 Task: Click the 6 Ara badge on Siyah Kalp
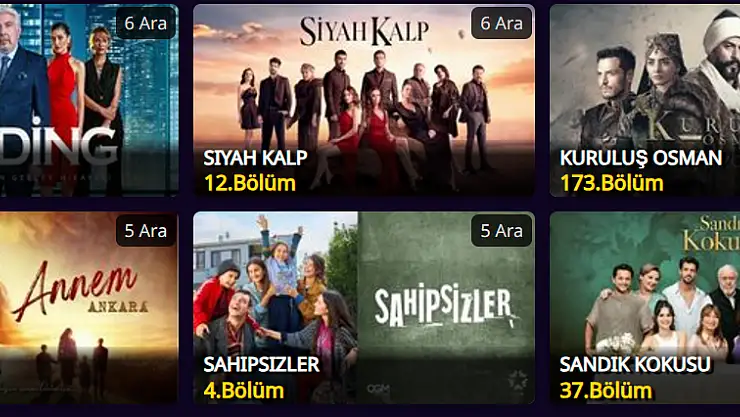pos(502,23)
